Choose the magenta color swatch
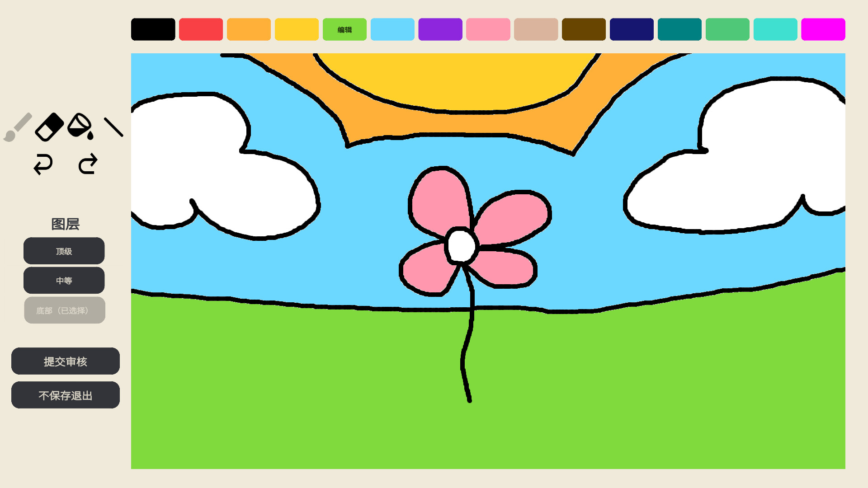This screenshot has width=868, height=488. click(823, 30)
